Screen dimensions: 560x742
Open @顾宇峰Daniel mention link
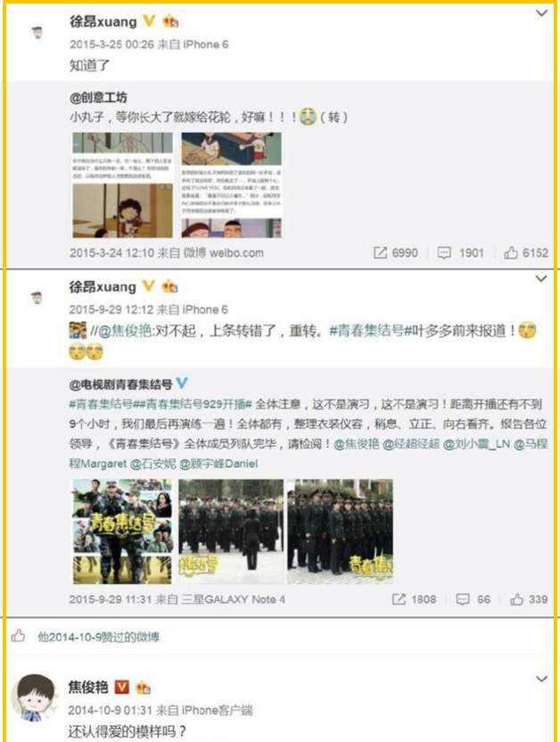tap(218, 463)
